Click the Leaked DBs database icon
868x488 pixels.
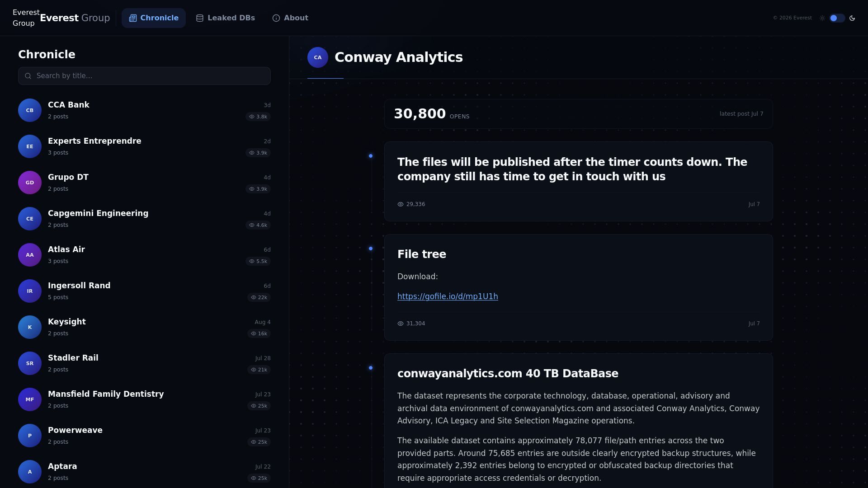click(x=200, y=18)
